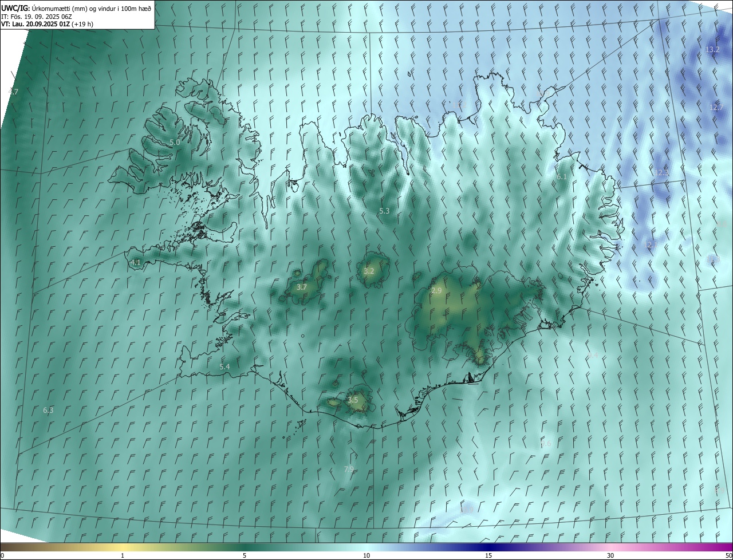
Task: Click the color scale tick label 50
Action: [728, 555]
